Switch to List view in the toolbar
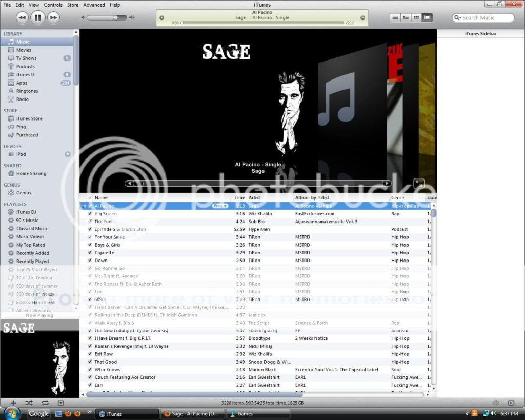Image resolution: width=525 pixels, height=420 pixels. click(395, 17)
